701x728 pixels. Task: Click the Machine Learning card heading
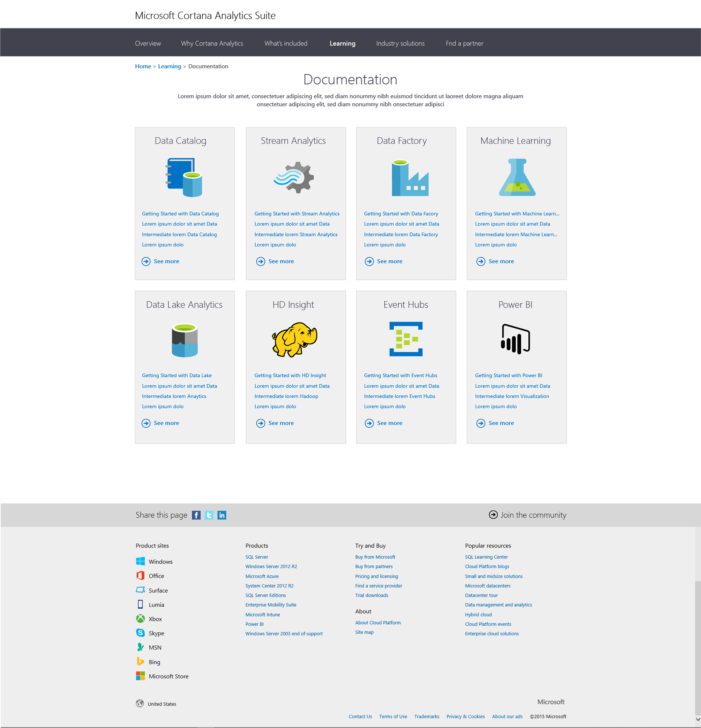pyautogui.click(x=516, y=141)
